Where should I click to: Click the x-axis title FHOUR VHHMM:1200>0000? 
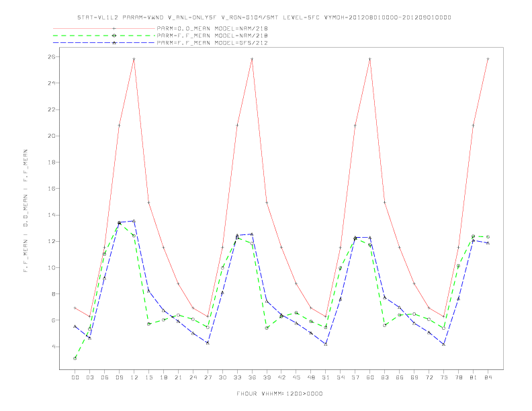(x=279, y=394)
